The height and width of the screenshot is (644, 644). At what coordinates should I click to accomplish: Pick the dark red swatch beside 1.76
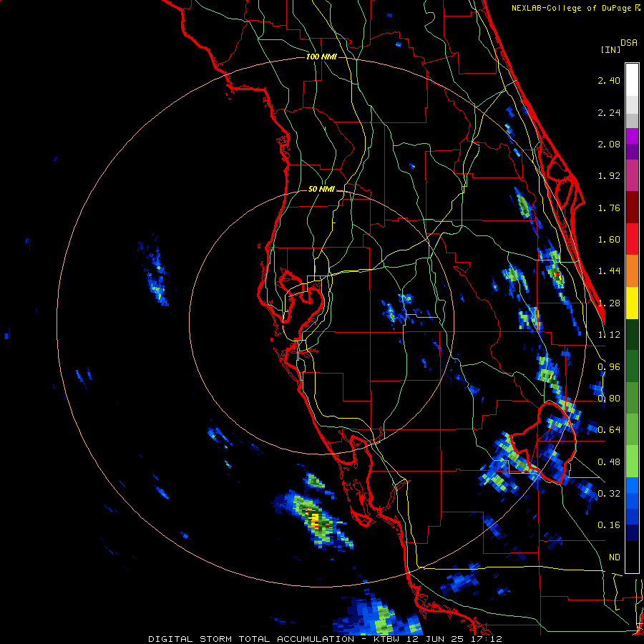[632, 208]
